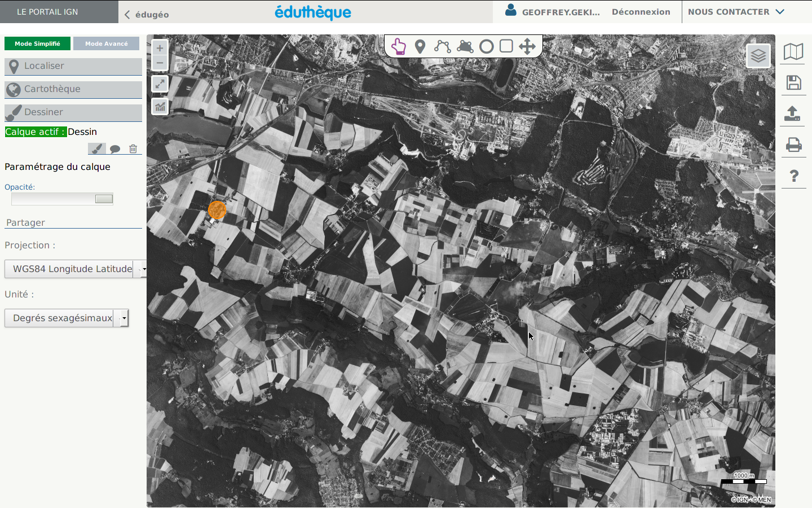
Task: Open the Degrés sexagésimaux unit dropdown
Action: (67, 318)
